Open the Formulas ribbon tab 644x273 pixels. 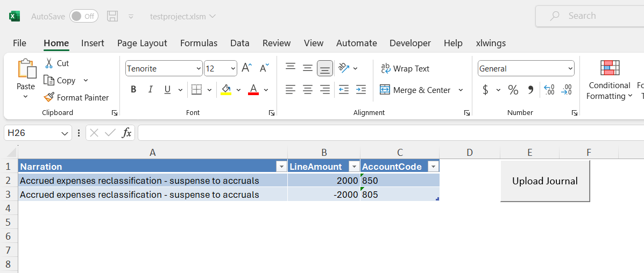(x=199, y=43)
